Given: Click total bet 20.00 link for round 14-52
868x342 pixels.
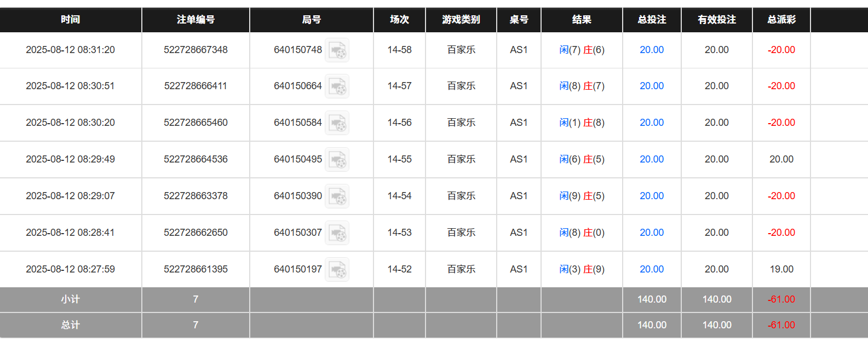Looking at the screenshot, I should pyautogui.click(x=652, y=269).
